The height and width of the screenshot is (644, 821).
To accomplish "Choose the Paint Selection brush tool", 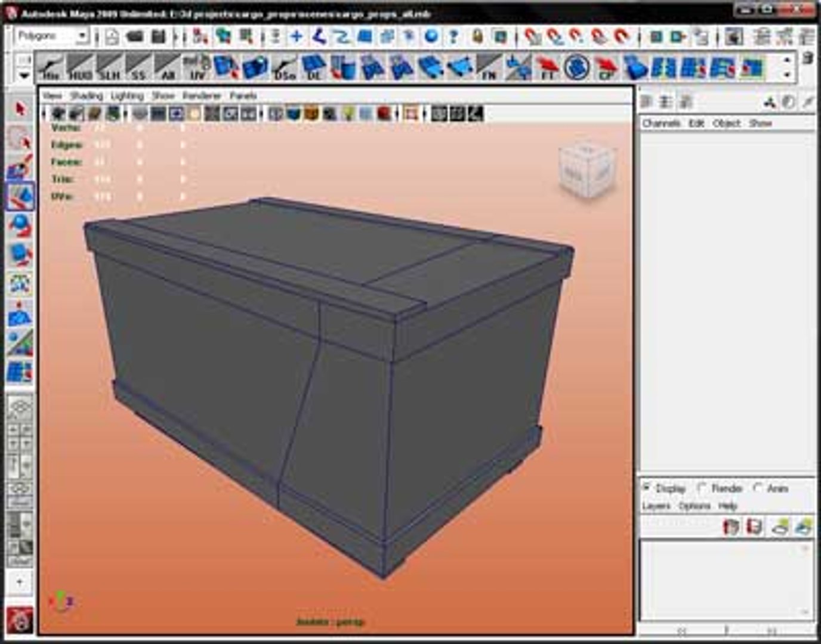I will click(20, 168).
